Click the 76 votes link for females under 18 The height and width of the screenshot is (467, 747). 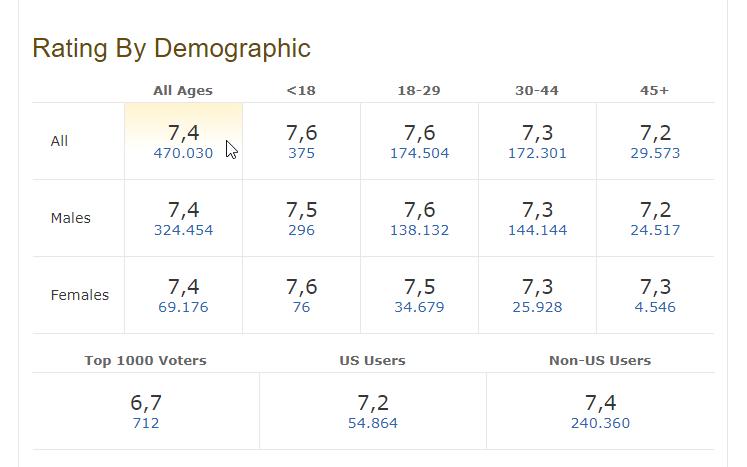(x=301, y=308)
